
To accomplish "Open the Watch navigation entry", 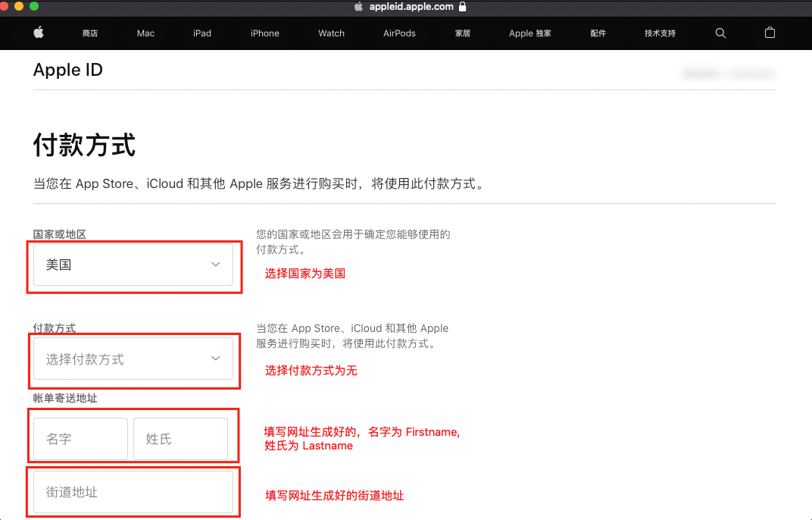I will point(331,33).
